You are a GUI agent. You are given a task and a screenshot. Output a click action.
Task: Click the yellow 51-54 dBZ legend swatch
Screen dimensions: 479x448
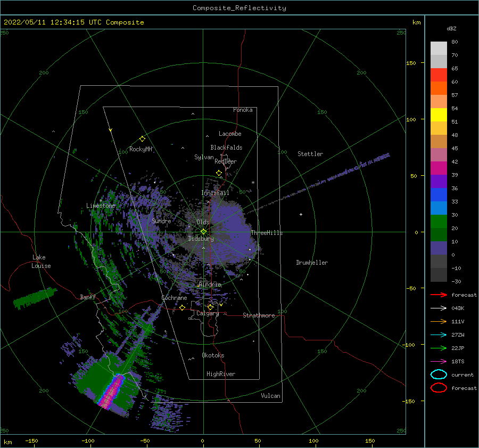click(x=439, y=115)
